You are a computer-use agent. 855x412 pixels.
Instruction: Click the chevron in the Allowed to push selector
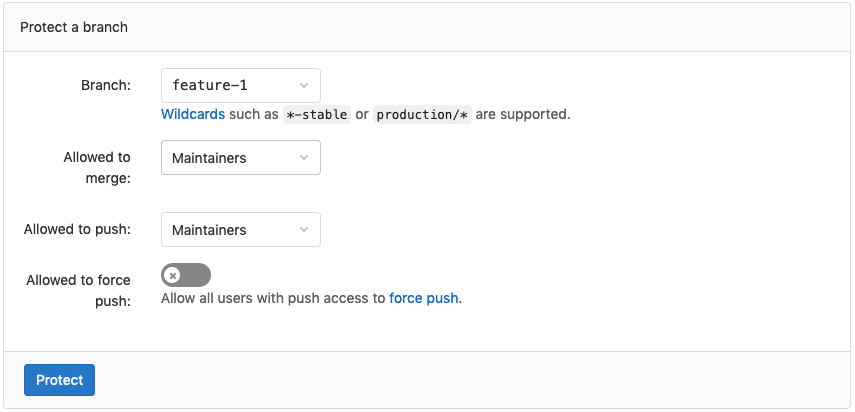click(x=304, y=230)
